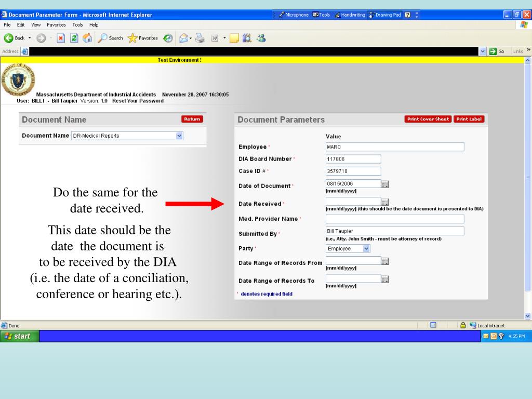Screen dimensions: 532x399
Task: Click the page scrollbar down arrow
Action: (528, 316)
